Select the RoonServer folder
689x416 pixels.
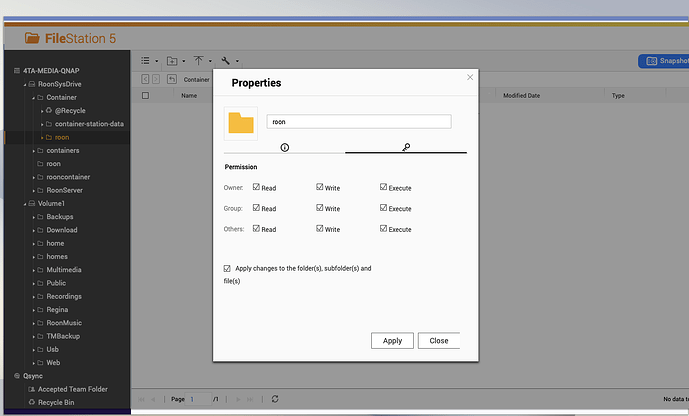pos(65,190)
